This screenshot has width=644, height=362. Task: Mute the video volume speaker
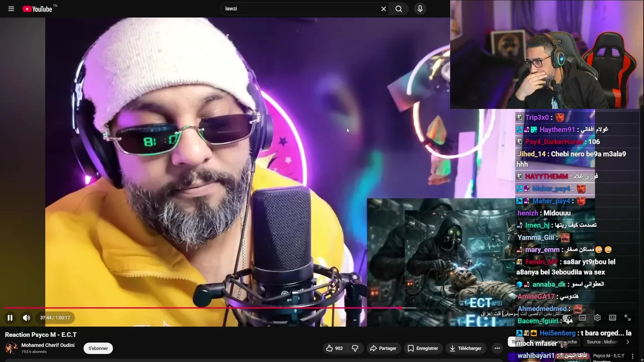[26, 318]
